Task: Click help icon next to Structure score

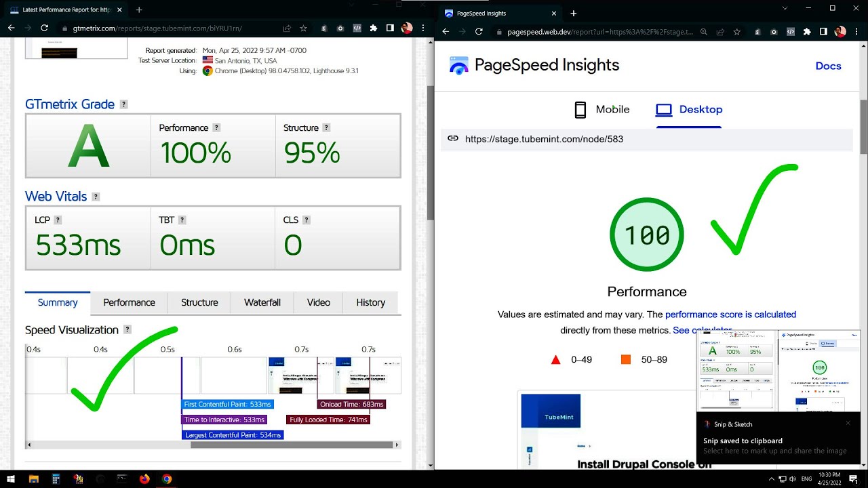Action: (326, 127)
